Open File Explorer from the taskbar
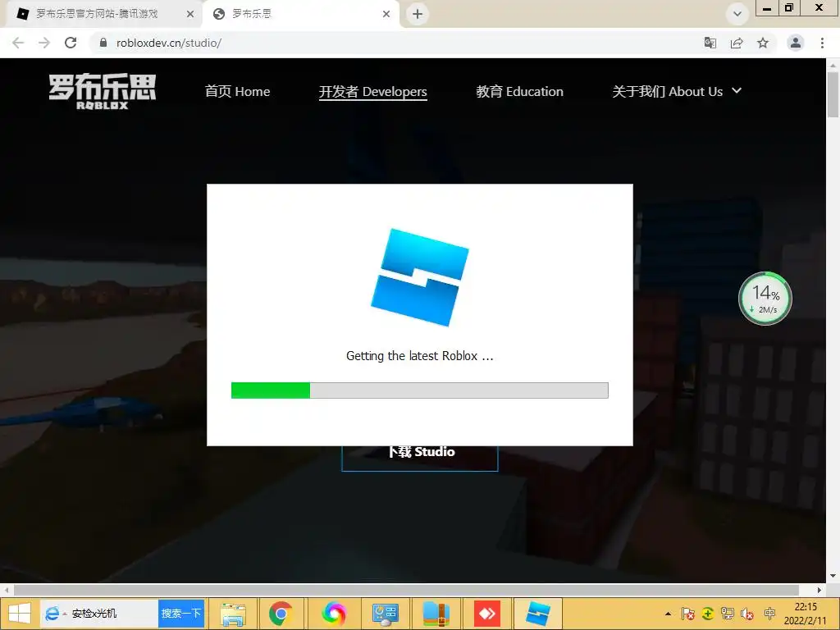Viewport: 840px width, 630px height. pyautogui.click(x=234, y=614)
